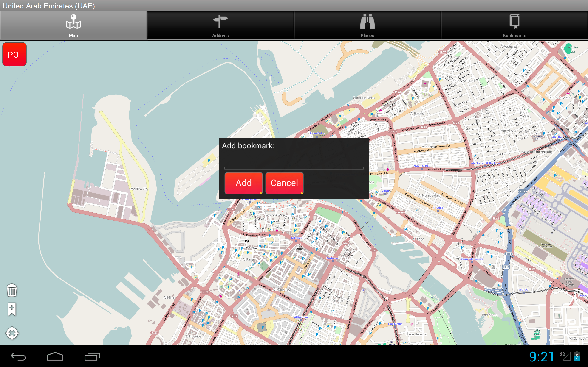Click the bookmark icon on the Bookmarks tab
588x367 pixels.
click(514, 21)
